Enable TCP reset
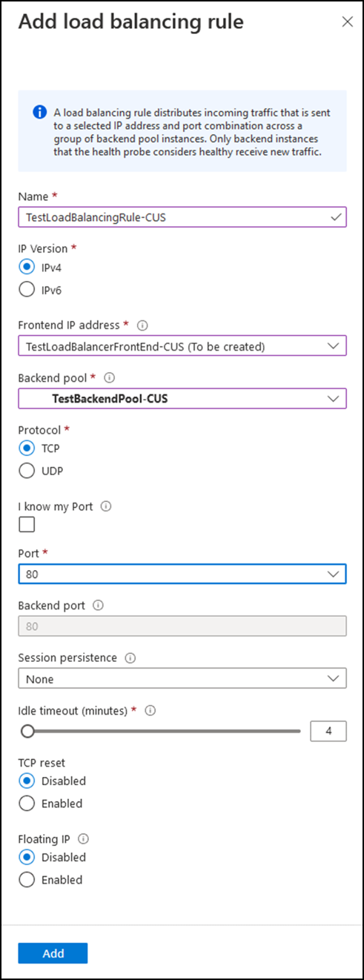The image size is (364, 980). point(27,803)
